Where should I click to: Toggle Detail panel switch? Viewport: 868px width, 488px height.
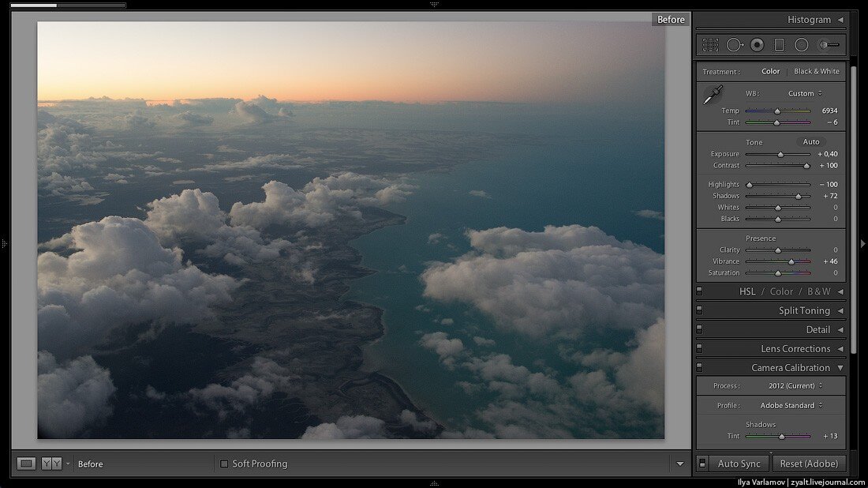point(699,329)
